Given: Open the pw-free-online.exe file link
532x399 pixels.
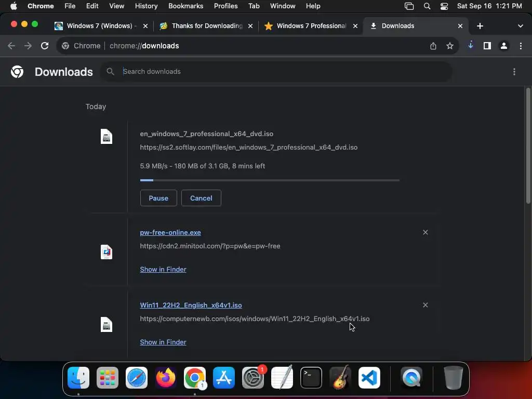Looking at the screenshot, I should pyautogui.click(x=170, y=232).
